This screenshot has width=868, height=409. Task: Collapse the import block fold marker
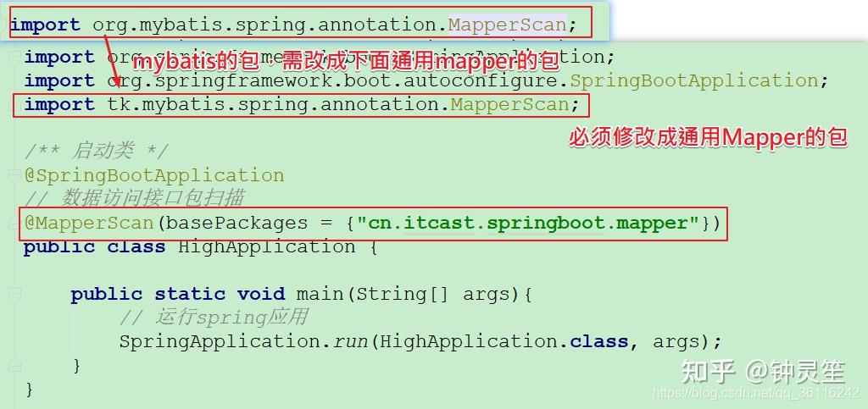pos(14,57)
